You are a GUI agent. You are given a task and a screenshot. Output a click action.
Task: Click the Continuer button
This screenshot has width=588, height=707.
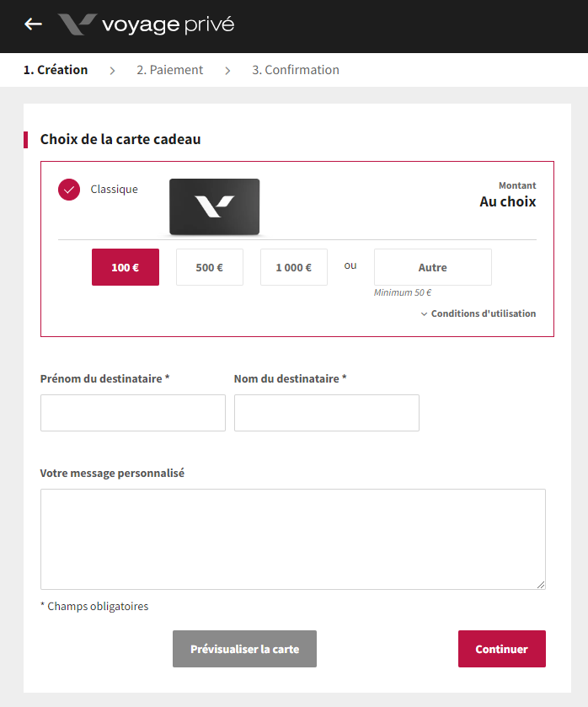click(502, 649)
